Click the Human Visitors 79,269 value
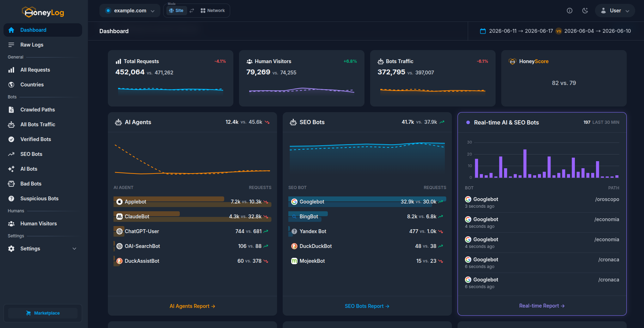The width and height of the screenshot is (644, 328). coord(258,72)
